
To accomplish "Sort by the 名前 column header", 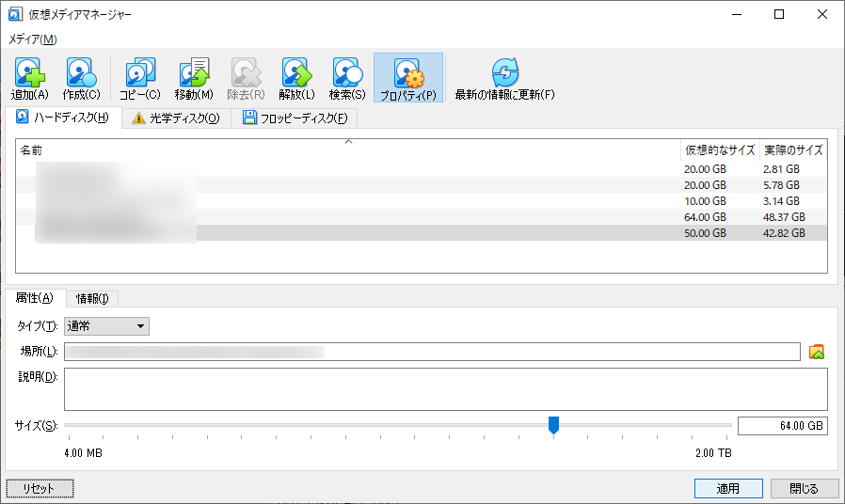I will point(348,150).
